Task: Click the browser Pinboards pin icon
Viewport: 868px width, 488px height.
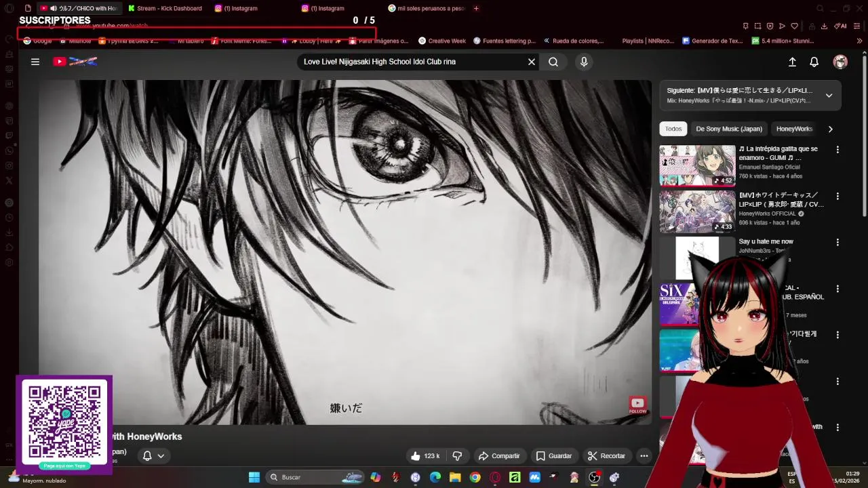Action: [x=745, y=26]
